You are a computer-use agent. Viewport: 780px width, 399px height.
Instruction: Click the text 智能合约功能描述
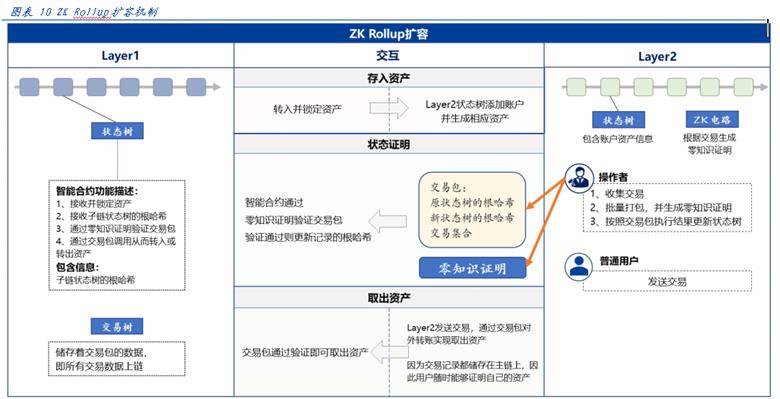[96, 191]
